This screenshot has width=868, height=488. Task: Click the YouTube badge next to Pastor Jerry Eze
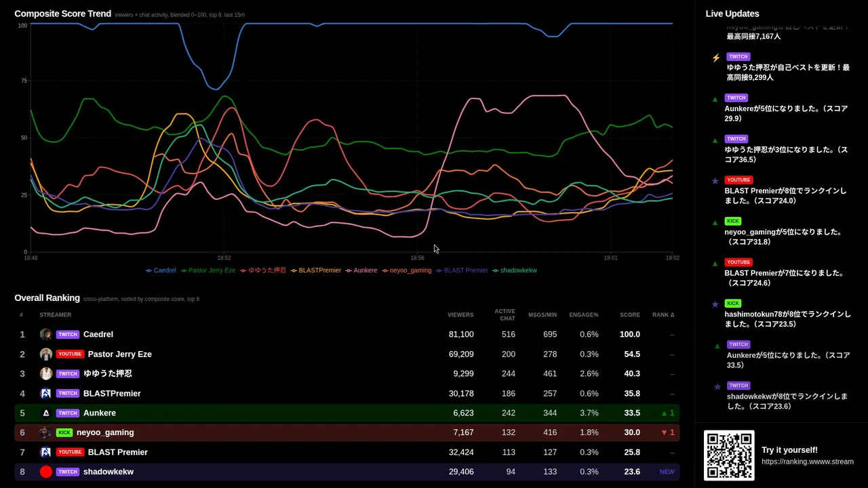coord(70,354)
